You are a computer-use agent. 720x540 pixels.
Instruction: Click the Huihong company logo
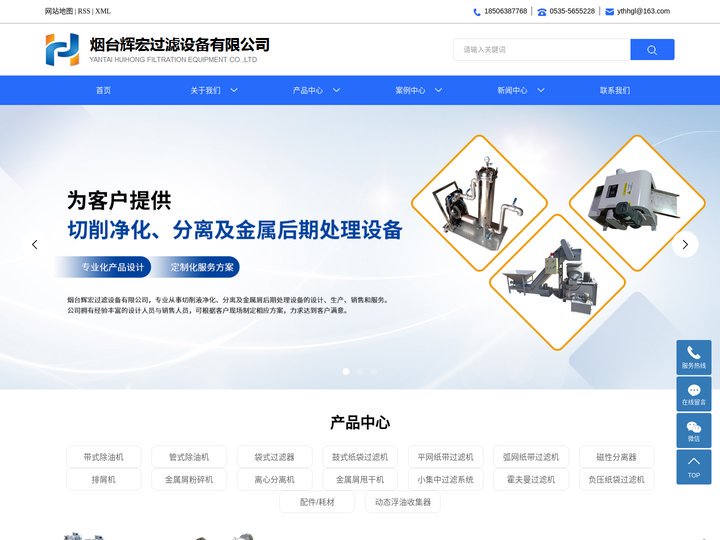(x=62, y=49)
